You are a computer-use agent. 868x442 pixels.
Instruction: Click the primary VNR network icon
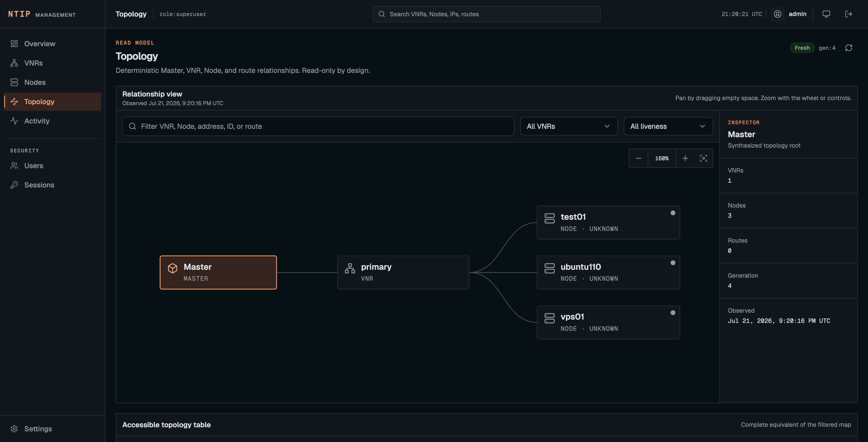click(x=350, y=268)
